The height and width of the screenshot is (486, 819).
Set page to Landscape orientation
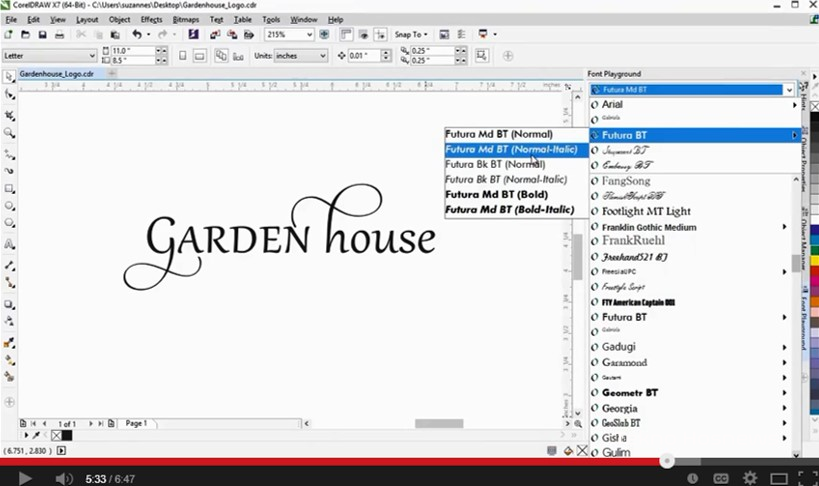tap(200, 55)
